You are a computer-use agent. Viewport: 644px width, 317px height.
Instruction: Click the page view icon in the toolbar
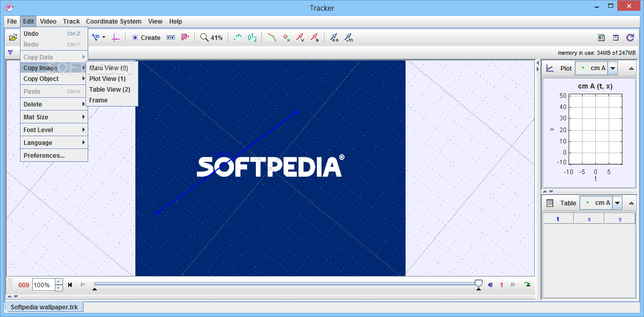(x=601, y=37)
